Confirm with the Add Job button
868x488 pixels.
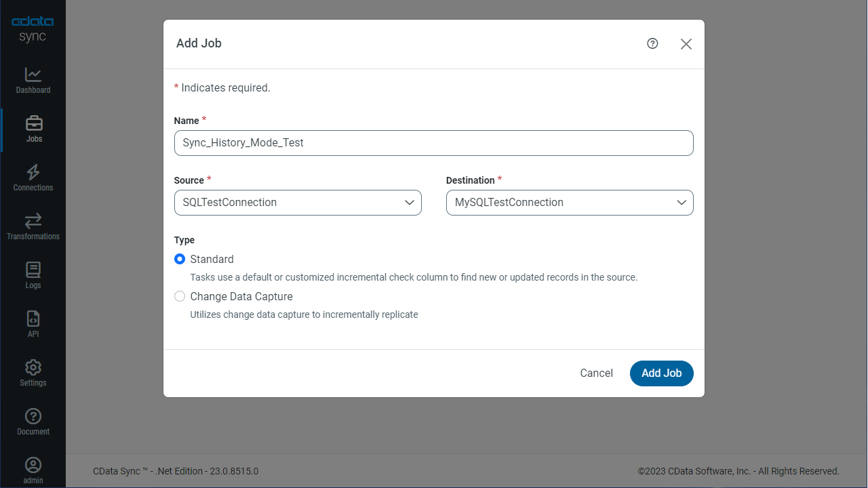(661, 373)
